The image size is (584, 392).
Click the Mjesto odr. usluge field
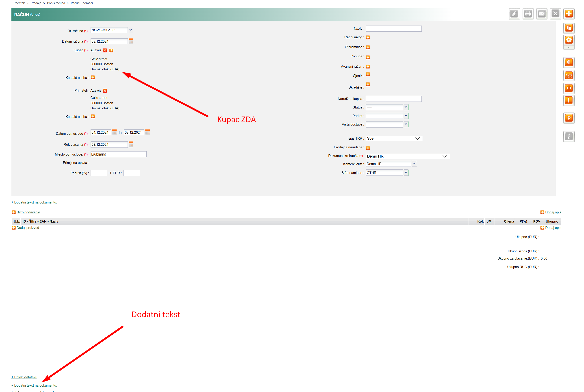(x=118, y=154)
